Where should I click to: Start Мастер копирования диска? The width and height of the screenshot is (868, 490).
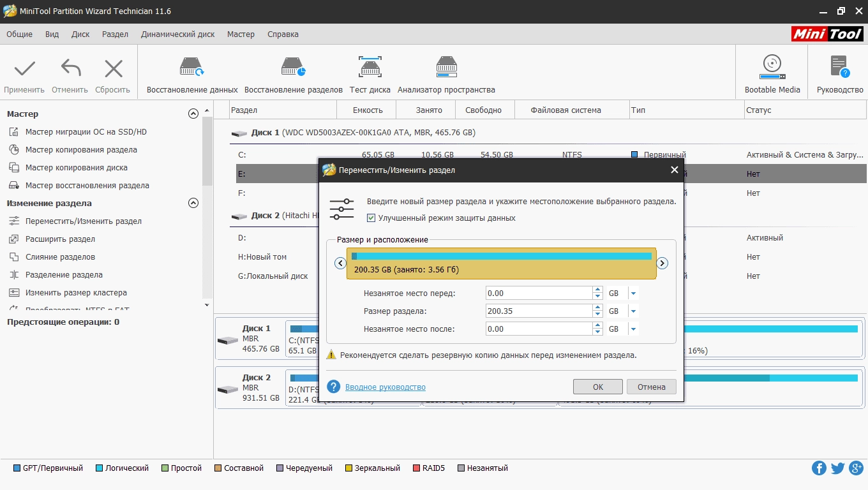coord(77,168)
